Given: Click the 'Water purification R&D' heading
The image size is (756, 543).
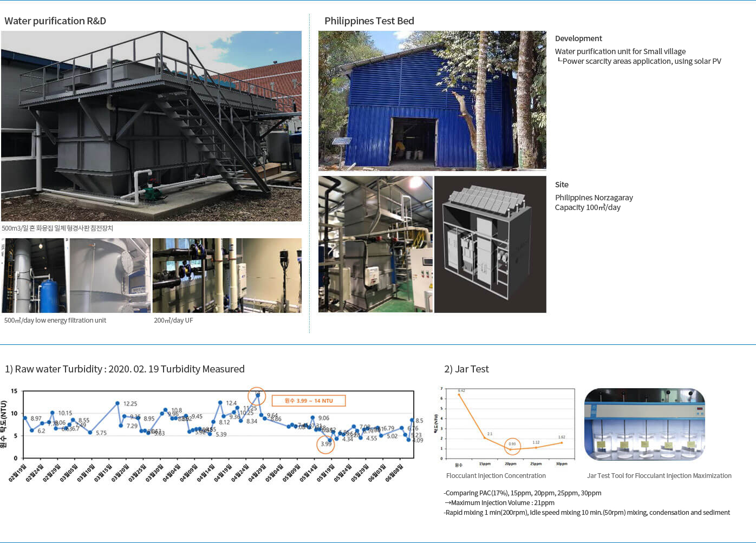Looking at the screenshot, I should click(x=55, y=21).
